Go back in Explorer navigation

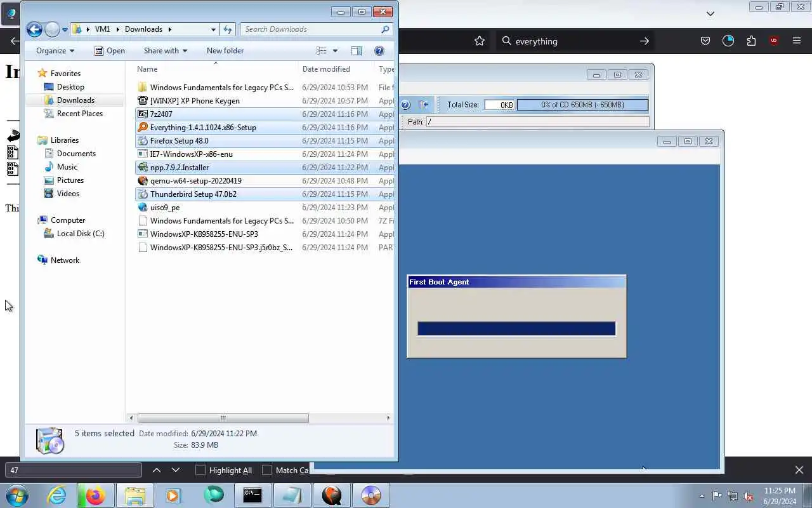34,29
